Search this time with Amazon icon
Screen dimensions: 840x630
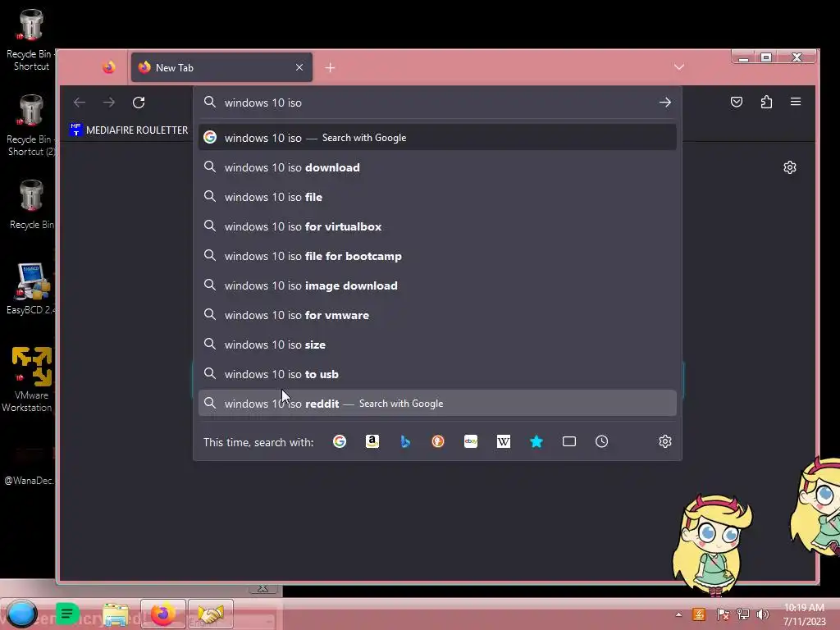[x=372, y=441]
